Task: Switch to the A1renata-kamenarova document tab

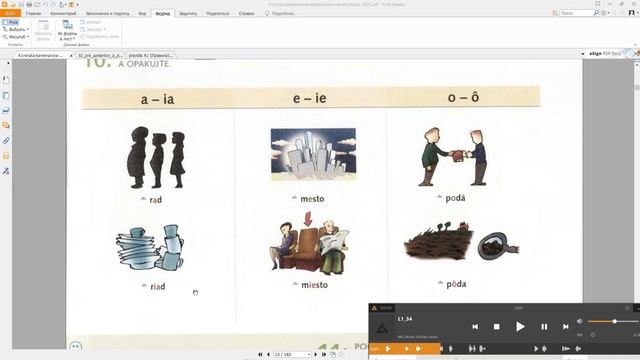Action: [x=40, y=55]
